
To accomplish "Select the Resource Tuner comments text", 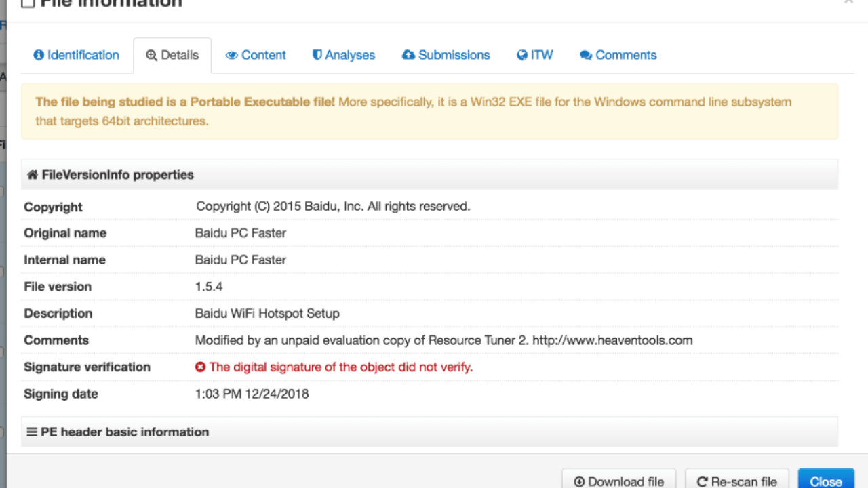I will tap(444, 340).
